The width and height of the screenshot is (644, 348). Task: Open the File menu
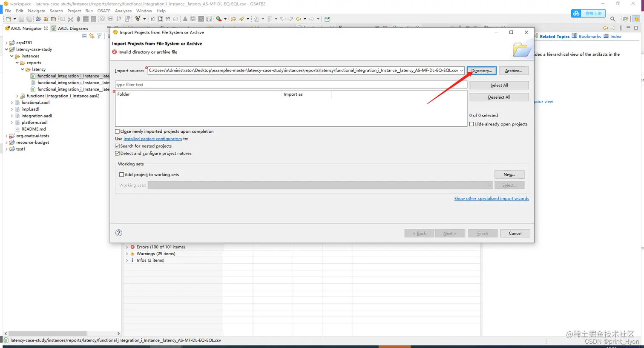[8, 11]
